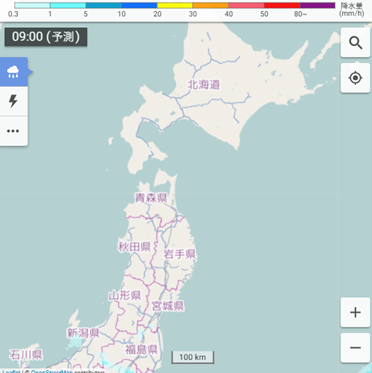Center map on current location

(355, 78)
